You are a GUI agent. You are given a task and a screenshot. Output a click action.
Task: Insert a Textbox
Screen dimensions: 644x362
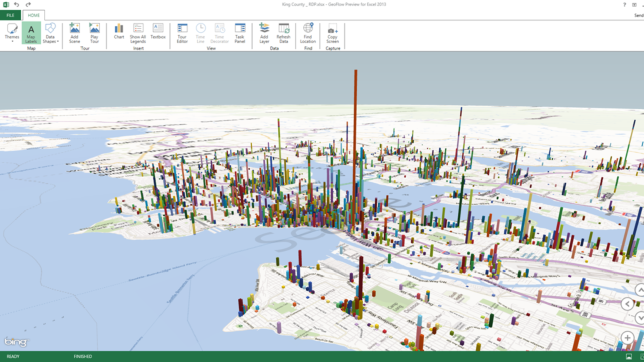click(158, 31)
